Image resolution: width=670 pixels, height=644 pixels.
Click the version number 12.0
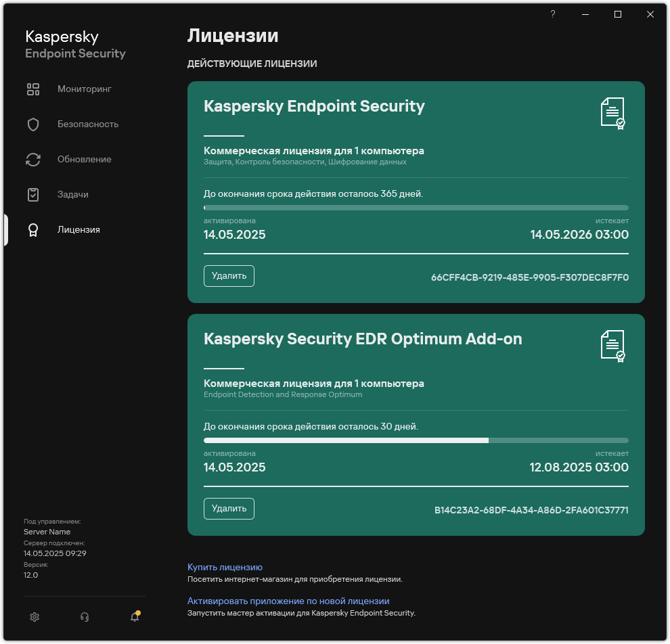point(30,575)
